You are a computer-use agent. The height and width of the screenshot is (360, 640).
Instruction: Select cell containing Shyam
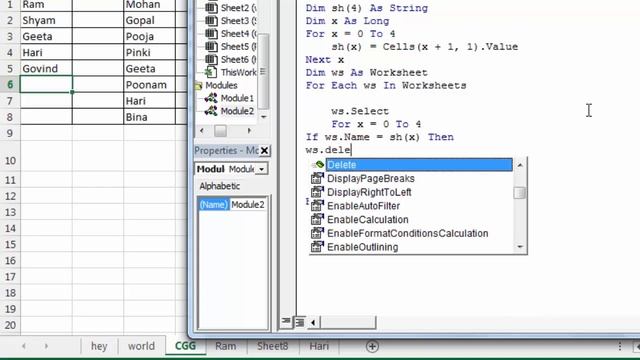click(46, 20)
